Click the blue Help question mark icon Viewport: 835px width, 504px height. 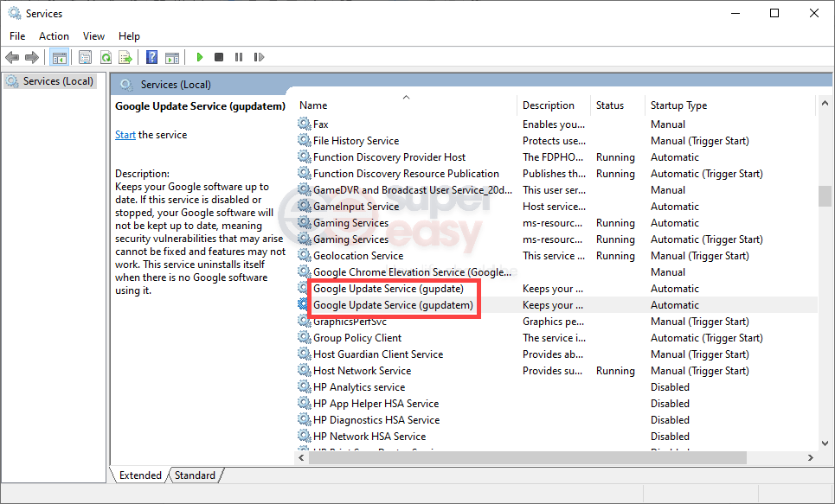click(x=151, y=57)
